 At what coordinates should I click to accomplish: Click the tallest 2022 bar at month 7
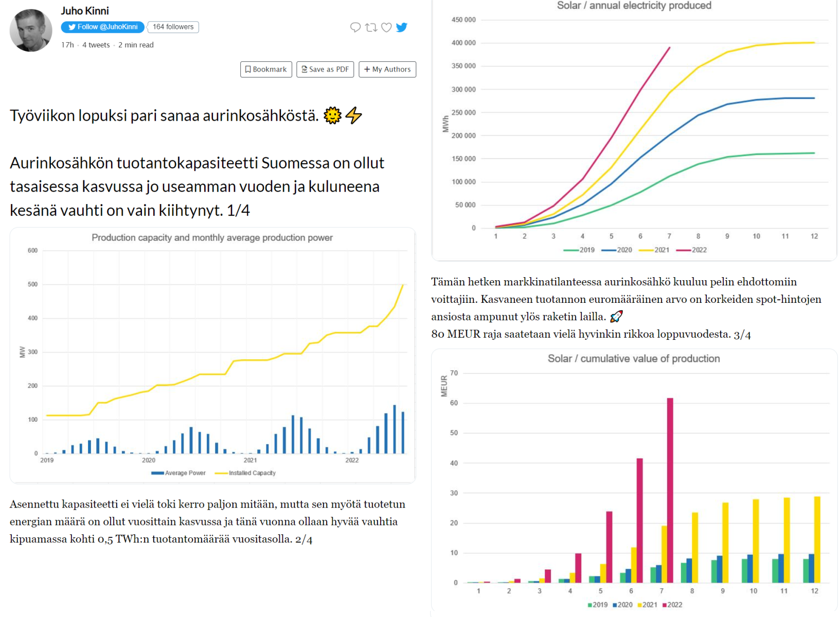coord(670,488)
